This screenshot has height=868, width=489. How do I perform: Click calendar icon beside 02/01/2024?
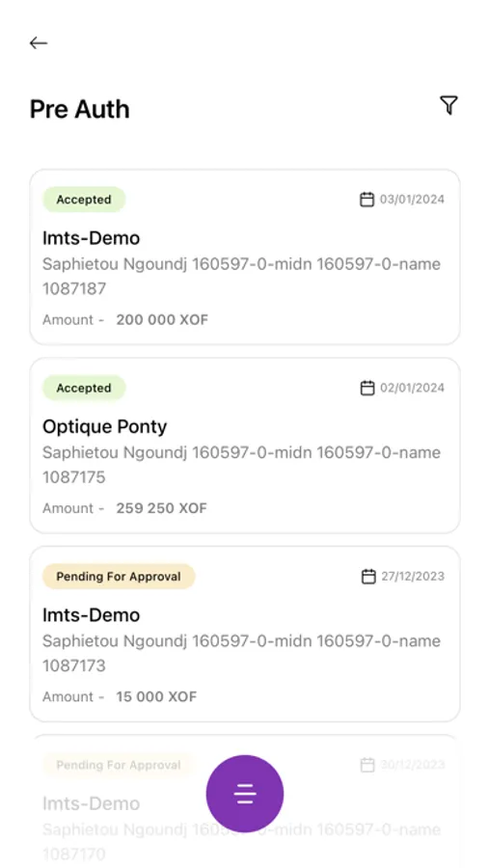click(367, 388)
